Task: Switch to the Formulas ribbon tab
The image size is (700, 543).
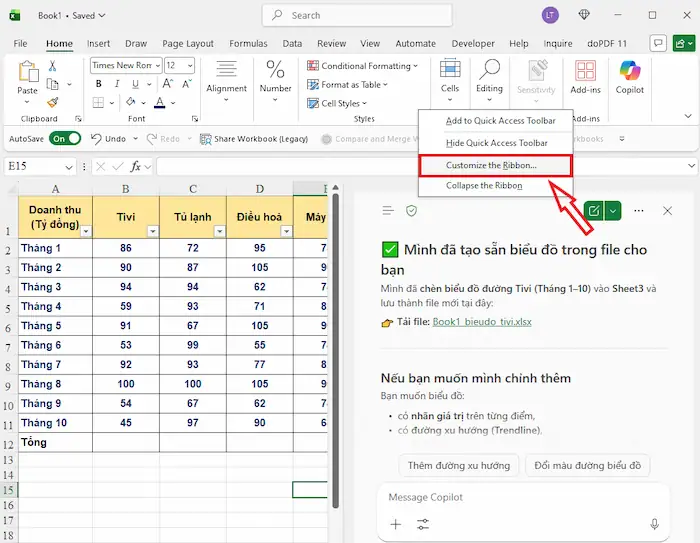Action: [x=248, y=44]
